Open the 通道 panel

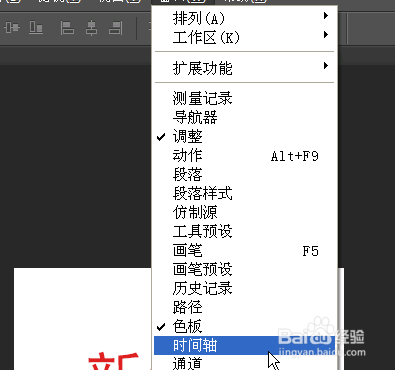click(x=244, y=363)
